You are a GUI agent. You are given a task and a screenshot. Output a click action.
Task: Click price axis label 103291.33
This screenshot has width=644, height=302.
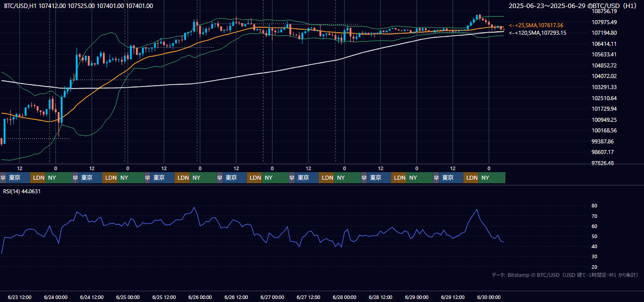tap(604, 87)
